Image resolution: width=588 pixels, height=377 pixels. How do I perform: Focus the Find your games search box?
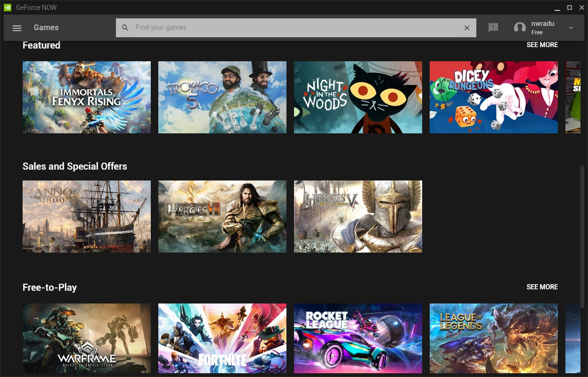tap(296, 28)
